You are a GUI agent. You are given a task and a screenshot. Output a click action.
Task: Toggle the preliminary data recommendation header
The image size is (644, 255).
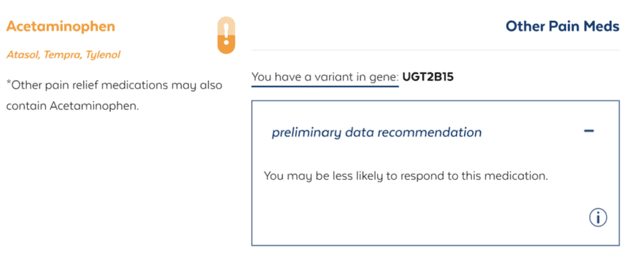click(x=435, y=132)
